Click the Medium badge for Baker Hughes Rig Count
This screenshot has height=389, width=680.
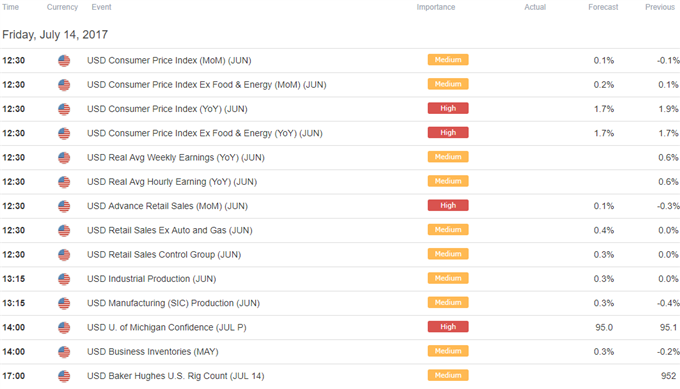[x=448, y=376]
